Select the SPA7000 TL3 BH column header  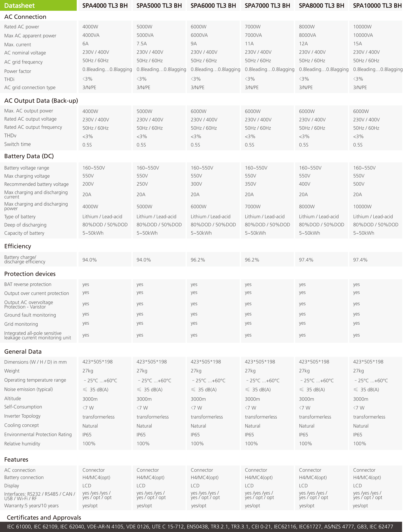[x=267, y=5]
